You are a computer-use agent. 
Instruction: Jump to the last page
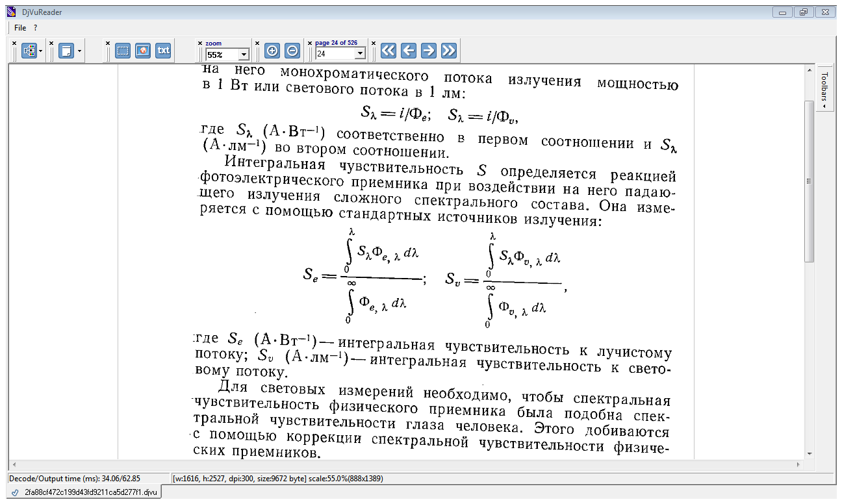(x=449, y=51)
